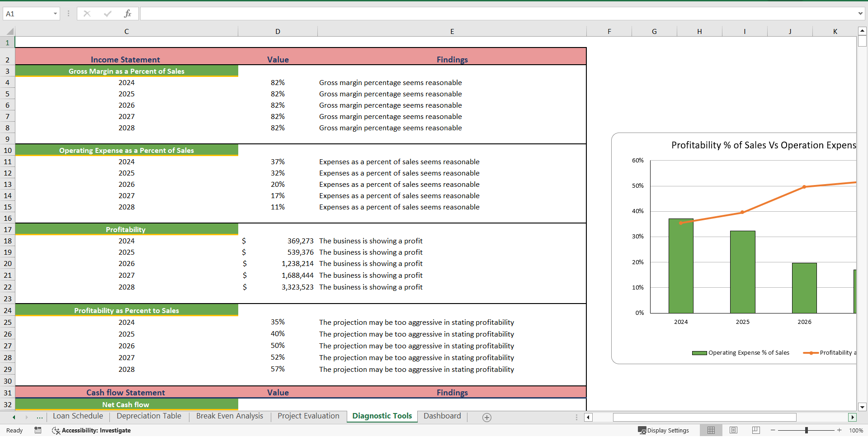Screen dimensions: 868x437
Task: Select column D header
Action: [x=278, y=31]
